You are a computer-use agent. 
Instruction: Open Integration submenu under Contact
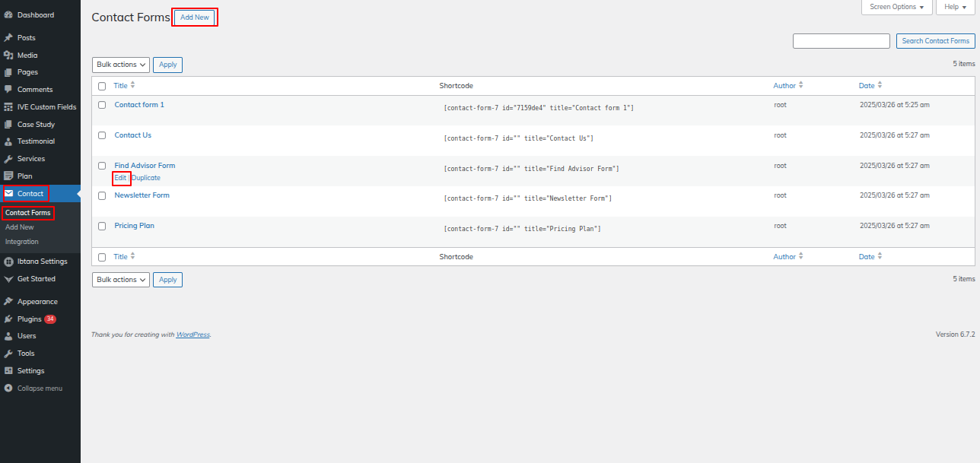(x=22, y=242)
